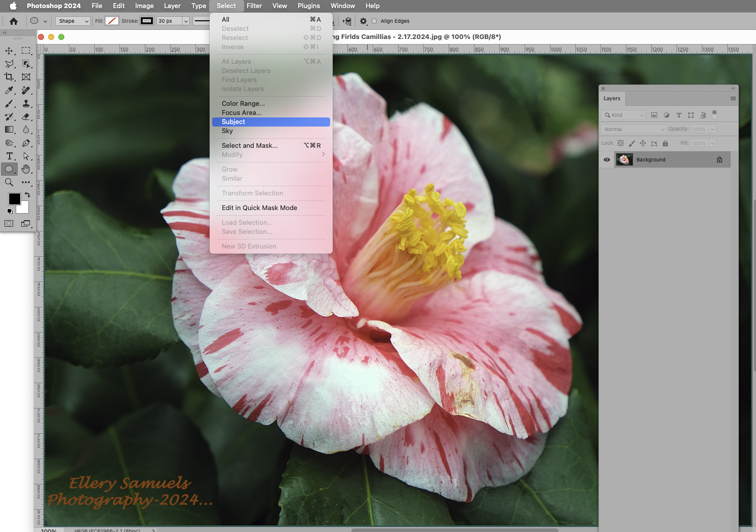
Task: Open the Layers panel menu
Action: point(733,98)
